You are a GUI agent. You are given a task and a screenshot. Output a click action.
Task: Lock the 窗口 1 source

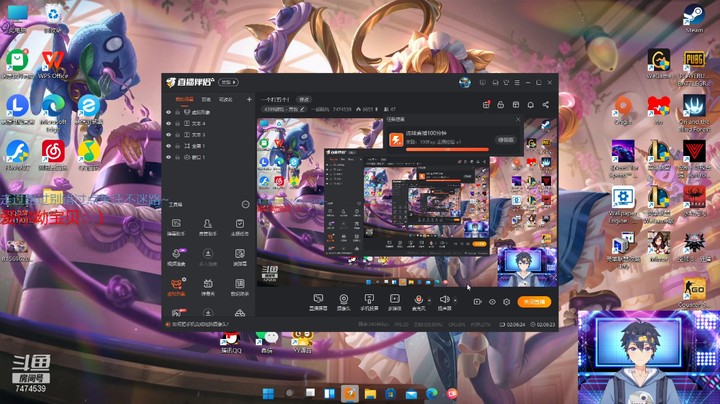click(177, 157)
